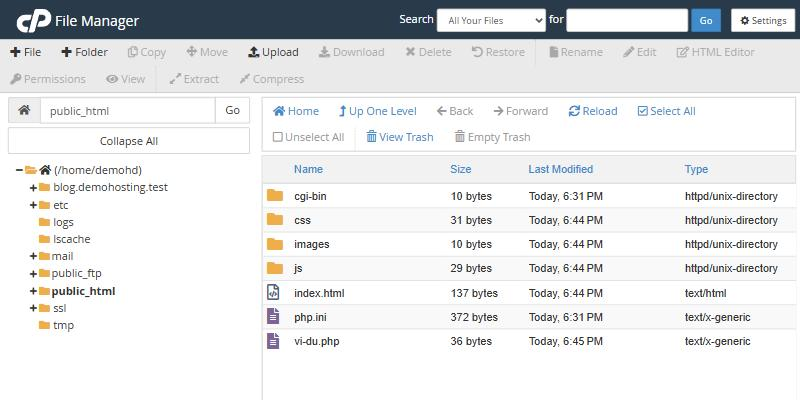The width and height of the screenshot is (800, 400).
Task: Expand the public_html tree folder
Action: tap(33, 291)
